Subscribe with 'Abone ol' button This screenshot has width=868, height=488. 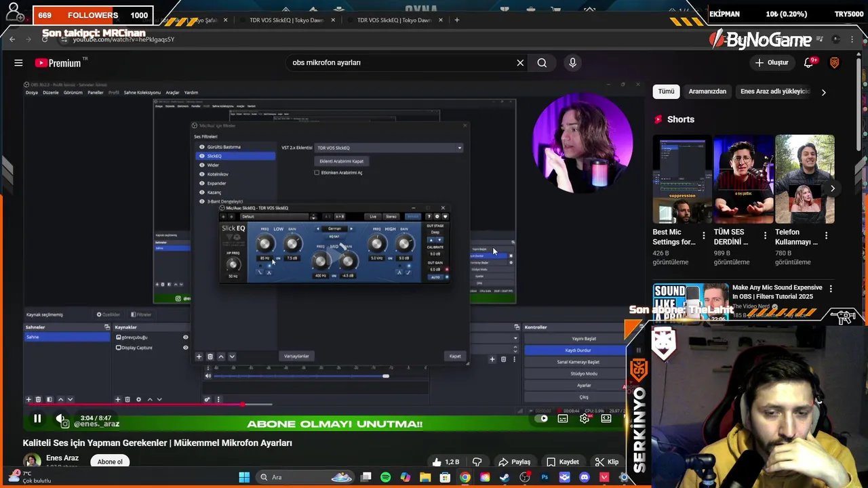110,462
